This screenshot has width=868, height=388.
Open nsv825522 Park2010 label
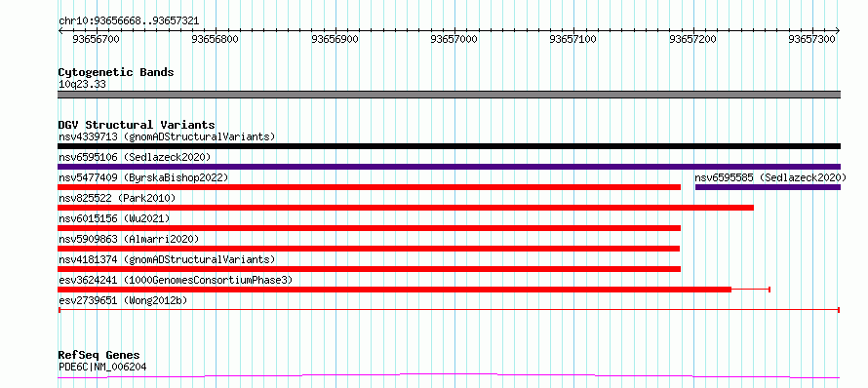tap(117, 198)
